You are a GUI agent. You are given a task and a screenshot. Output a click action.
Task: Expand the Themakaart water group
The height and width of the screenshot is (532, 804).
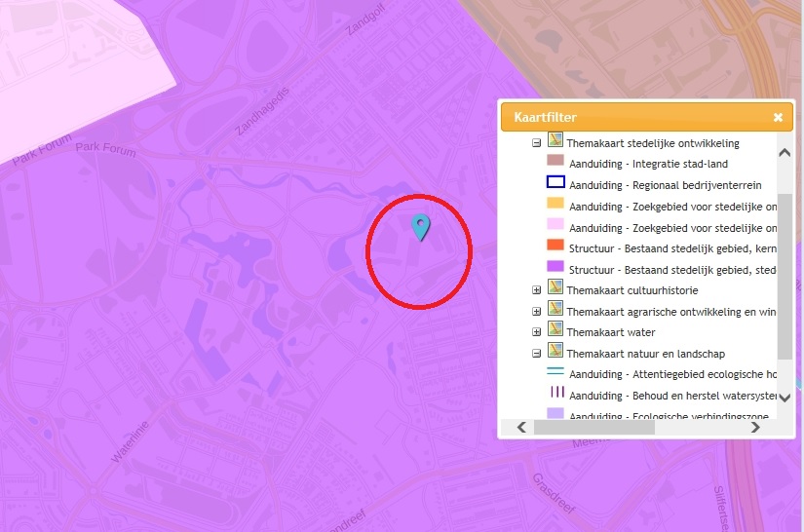click(536, 332)
